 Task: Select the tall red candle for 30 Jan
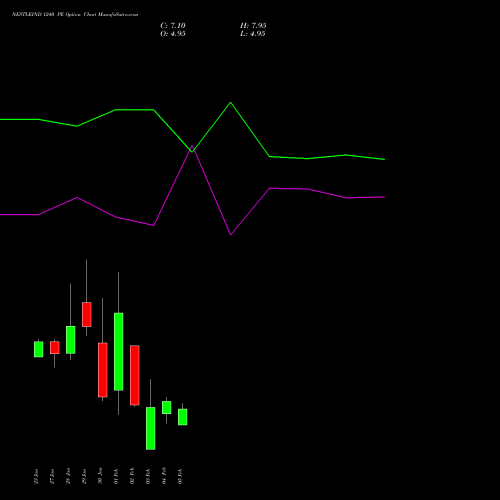[103, 370]
